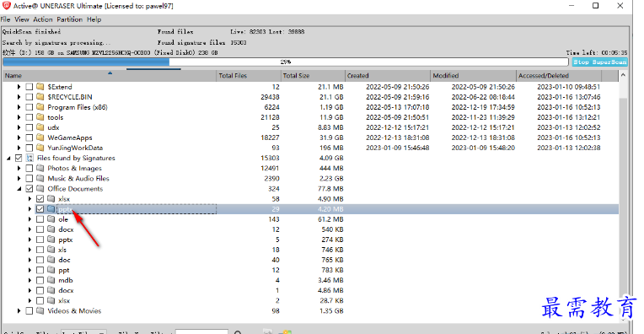Click the doc folder icon
The image size is (644, 334).
click(51, 260)
